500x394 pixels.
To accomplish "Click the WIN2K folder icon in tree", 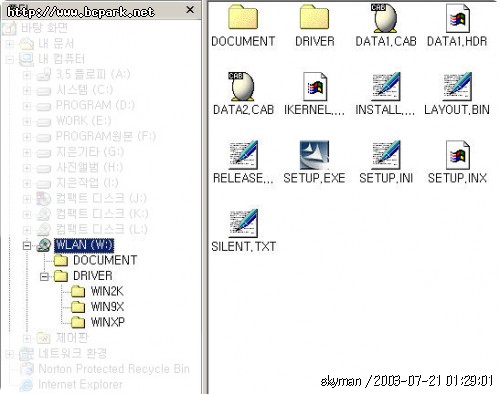I will (x=78, y=292).
